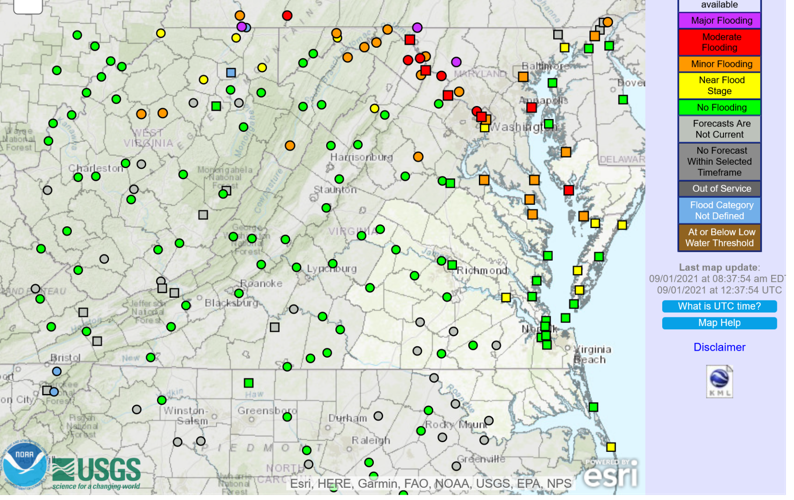
Task: Click the Last map update label
Action: [719, 267]
